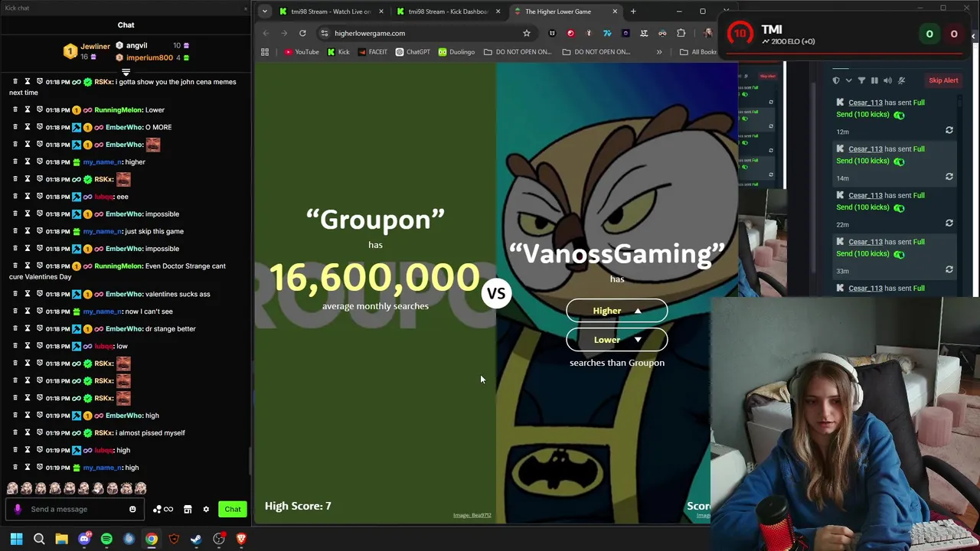Open the tab search dropdown arrow
The height and width of the screenshot is (551, 980).
[264, 11]
